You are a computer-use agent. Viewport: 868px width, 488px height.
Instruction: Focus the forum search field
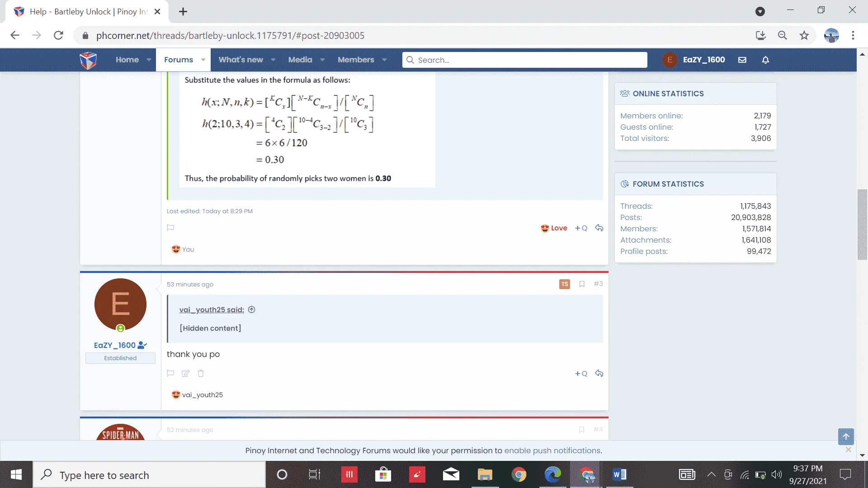pos(524,60)
